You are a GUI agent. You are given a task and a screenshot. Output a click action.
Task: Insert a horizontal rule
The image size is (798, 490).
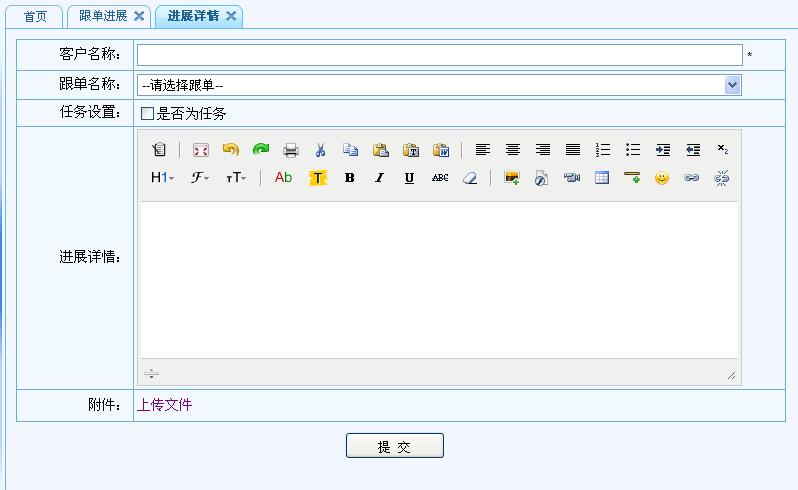632,178
